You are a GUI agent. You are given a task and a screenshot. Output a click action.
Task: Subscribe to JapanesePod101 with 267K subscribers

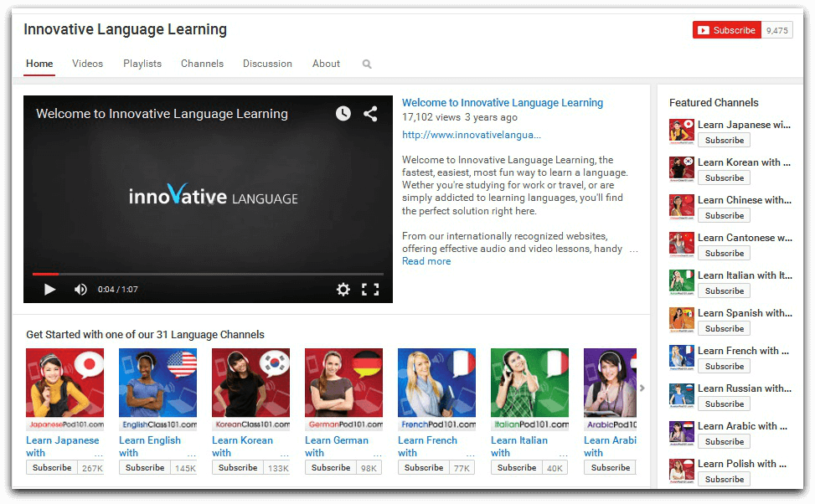pos(52,468)
